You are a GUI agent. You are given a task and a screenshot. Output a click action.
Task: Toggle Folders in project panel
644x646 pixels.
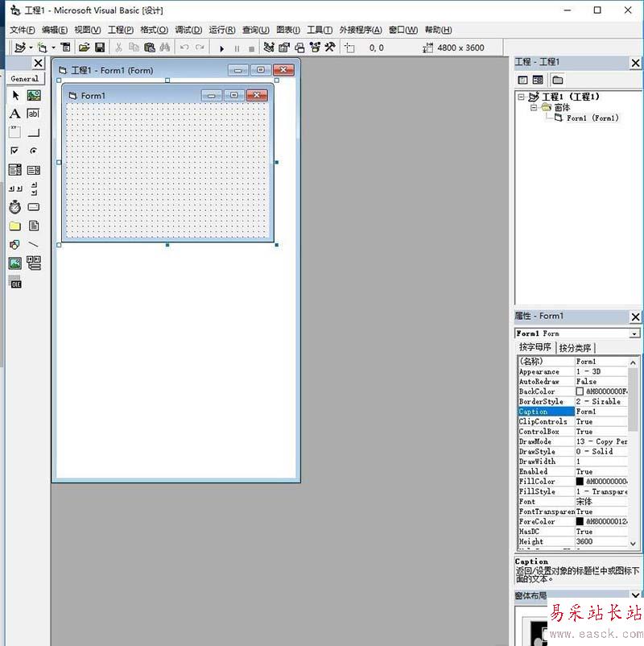pyautogui.click(x=558, y=80)
